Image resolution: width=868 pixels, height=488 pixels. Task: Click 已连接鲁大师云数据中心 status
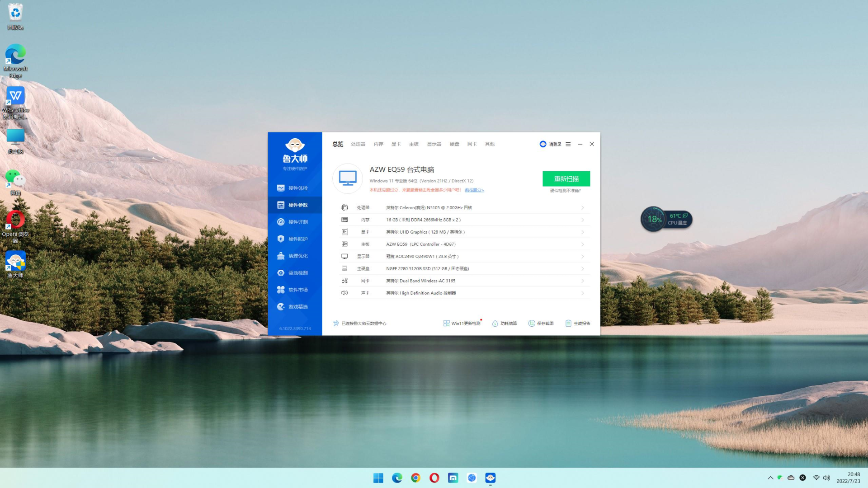tap(360, 324)
